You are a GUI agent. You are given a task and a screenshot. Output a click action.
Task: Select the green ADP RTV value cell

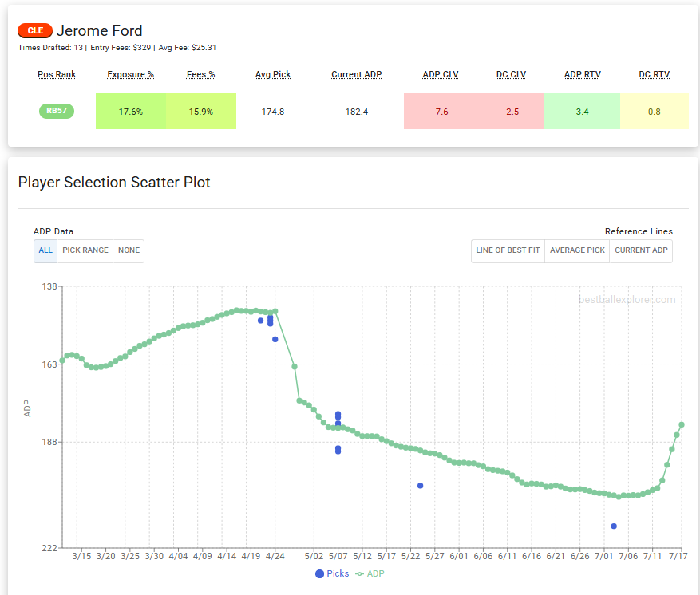(582, 112)
